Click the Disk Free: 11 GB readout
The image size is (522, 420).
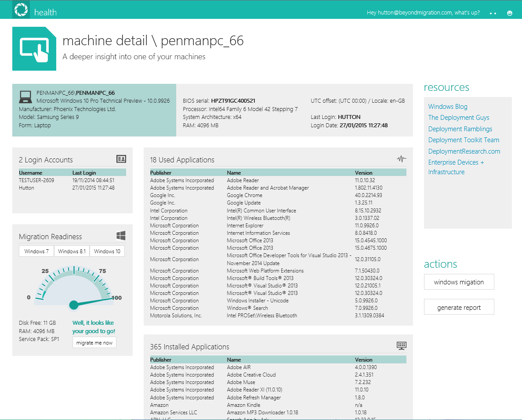[x=37, y=323]
